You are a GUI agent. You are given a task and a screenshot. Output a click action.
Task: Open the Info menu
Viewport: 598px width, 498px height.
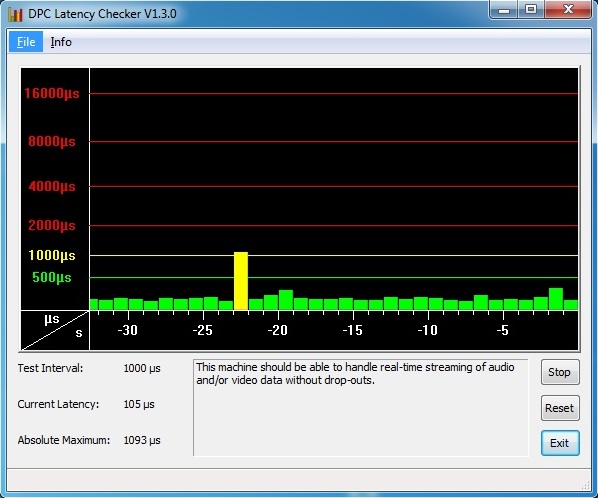(x=61, y=42)
